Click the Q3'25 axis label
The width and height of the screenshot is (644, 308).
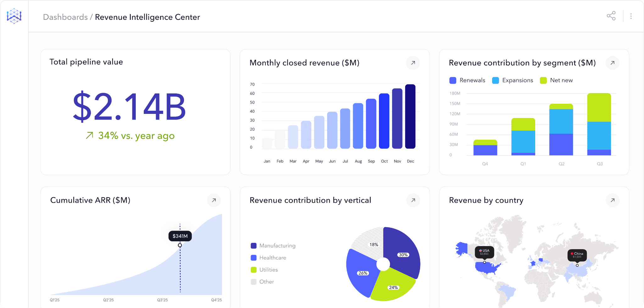click(163, 300)
